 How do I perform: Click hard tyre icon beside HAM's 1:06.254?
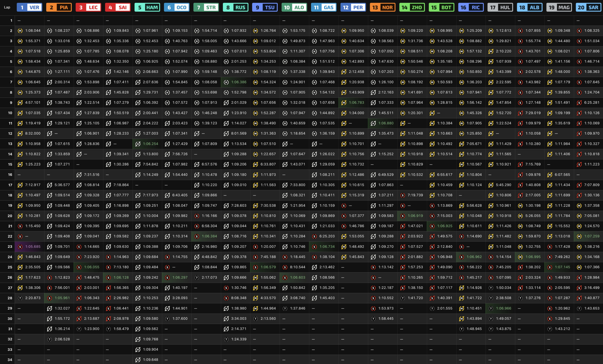pos(138,144)
